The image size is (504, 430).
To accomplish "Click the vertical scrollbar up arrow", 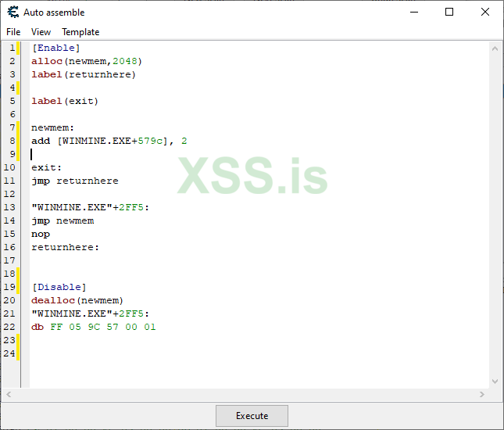I will pyautogui.click(x=495, y=48).
